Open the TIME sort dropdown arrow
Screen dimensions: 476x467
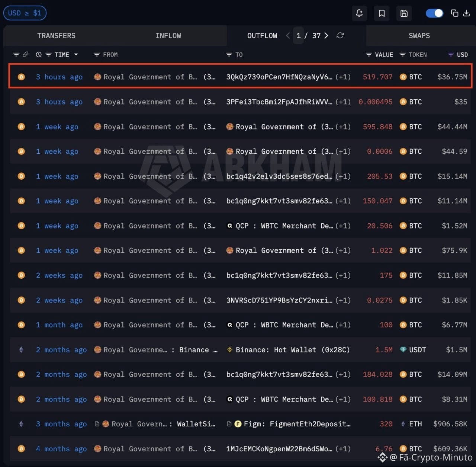click(x=76, y=55)
